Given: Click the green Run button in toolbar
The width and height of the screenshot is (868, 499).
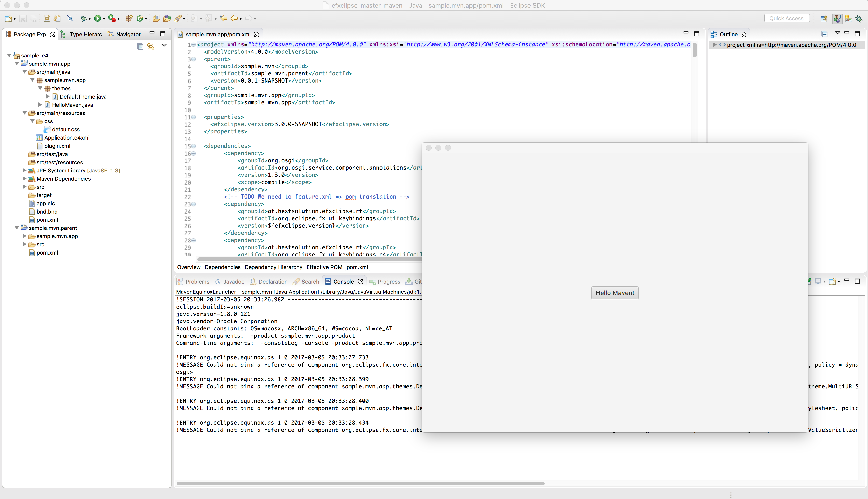Looking at the screenshot, I should pyautogui.click(x=98, y=19).
